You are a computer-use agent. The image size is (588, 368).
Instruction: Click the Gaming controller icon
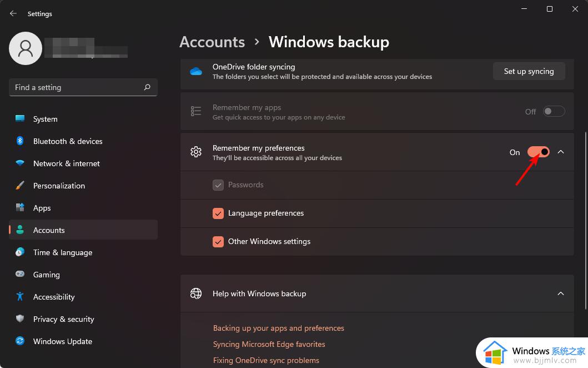20,274
